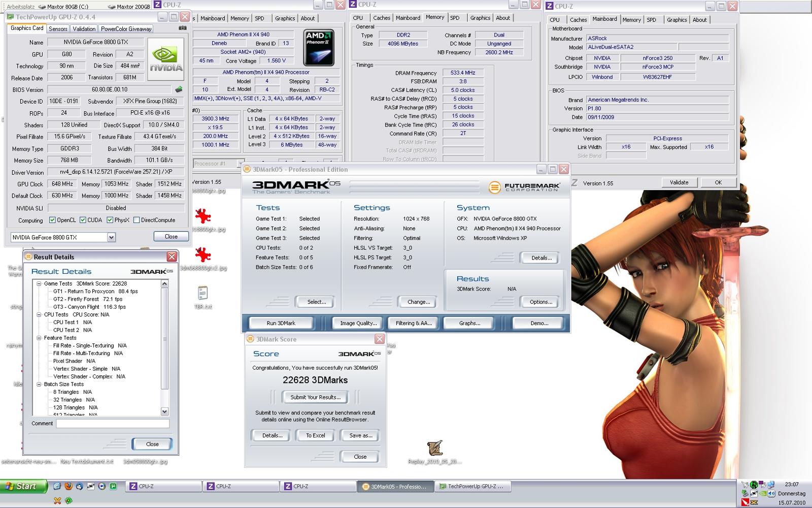Open the volume speaker tray icon

click(771, 493)
